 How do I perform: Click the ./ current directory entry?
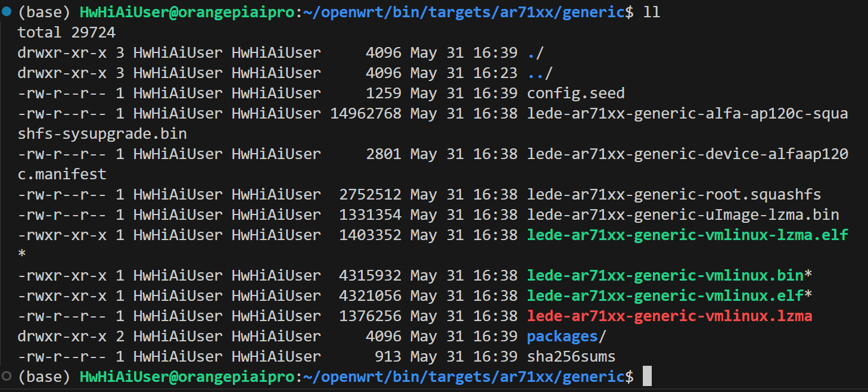coord(536,53)
